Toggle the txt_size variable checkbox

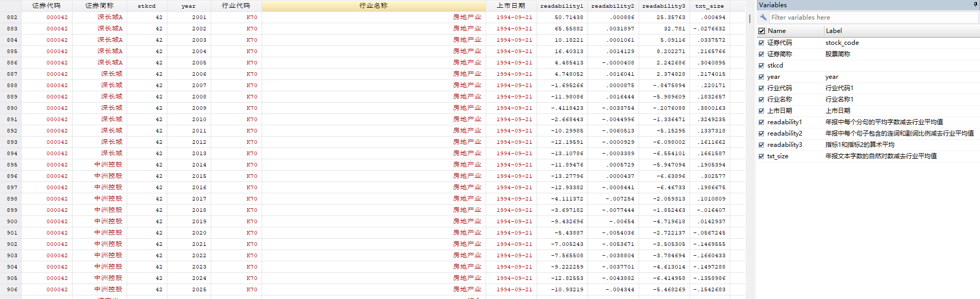(x=761, y=156)
